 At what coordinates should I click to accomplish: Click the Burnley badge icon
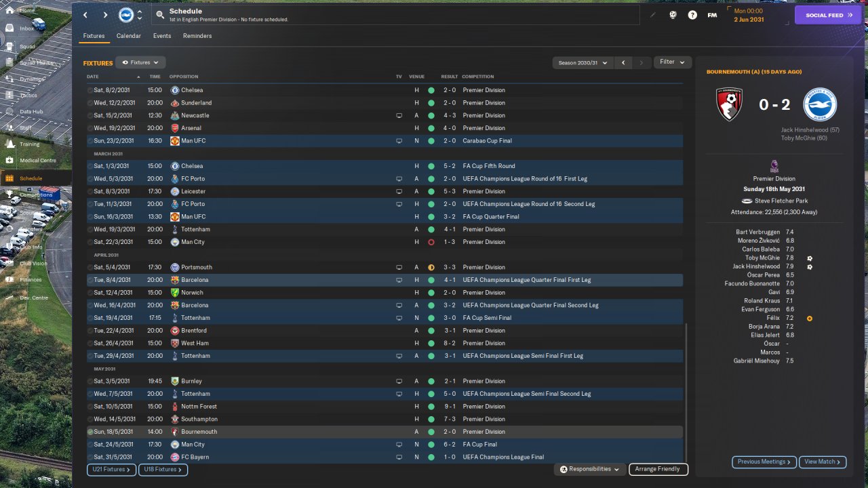point(175,381)
